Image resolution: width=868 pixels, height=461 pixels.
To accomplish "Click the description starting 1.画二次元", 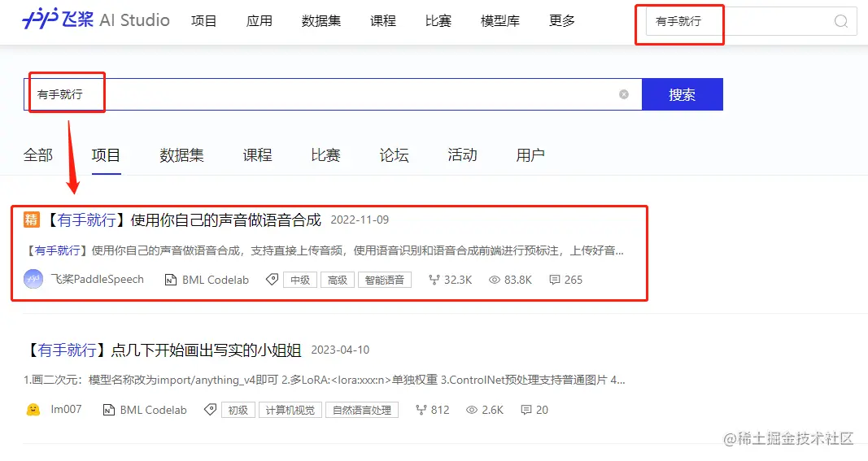I will click(325, 381).
